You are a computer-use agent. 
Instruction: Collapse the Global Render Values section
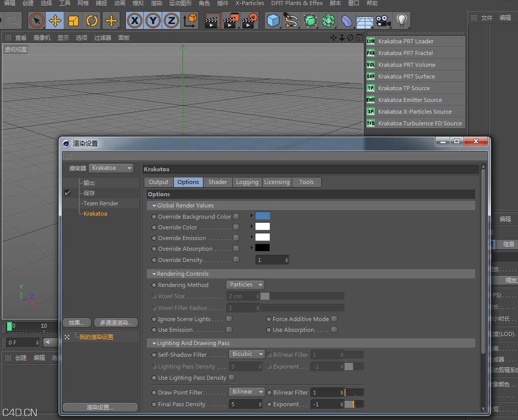(x=154, y=205)
